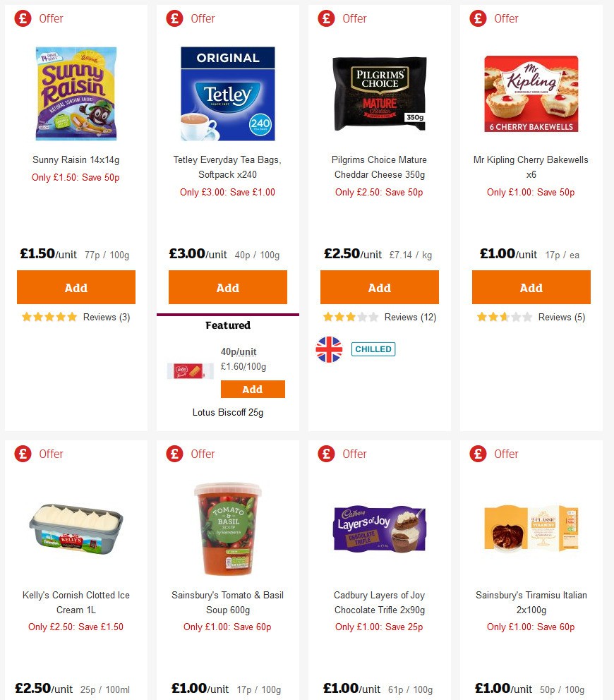Click the Offer pound icon above Cadbury trifle
The image size is (614, 700).
325,454
